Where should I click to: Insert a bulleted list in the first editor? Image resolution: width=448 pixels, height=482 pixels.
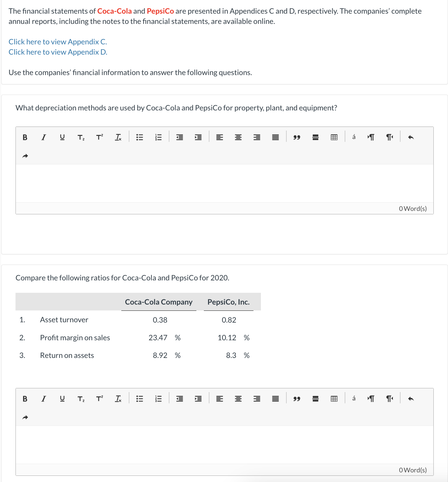(139, 137)
